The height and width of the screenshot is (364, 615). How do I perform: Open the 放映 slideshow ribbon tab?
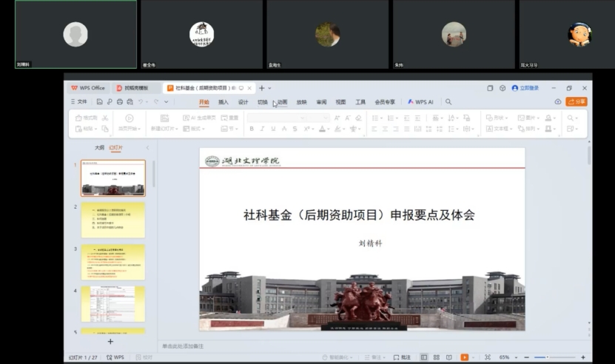(301, 102)
